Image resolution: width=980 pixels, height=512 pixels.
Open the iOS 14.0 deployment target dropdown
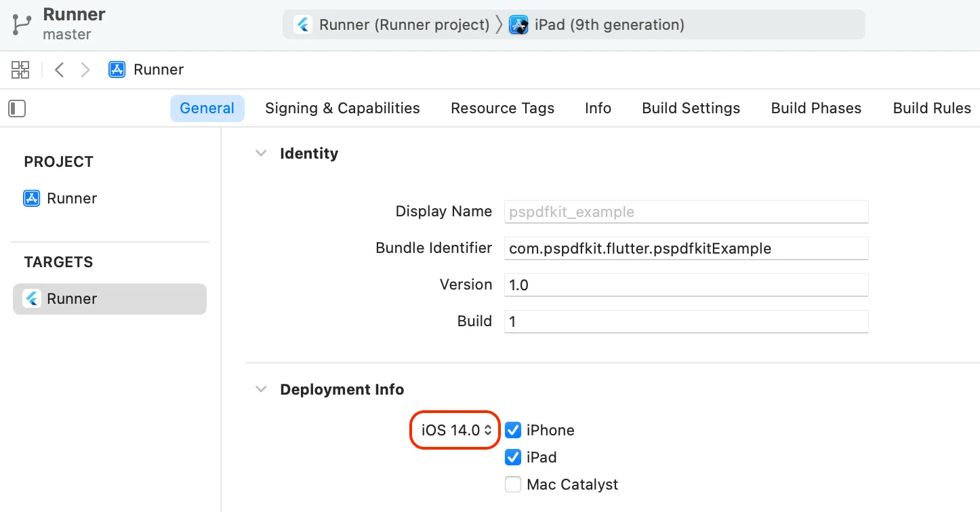point(455,430)
